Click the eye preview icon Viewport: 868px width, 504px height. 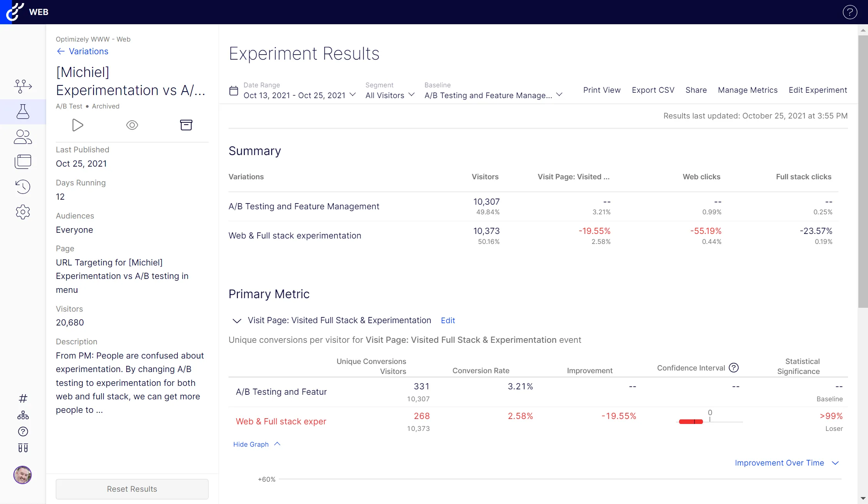point(132,125)
